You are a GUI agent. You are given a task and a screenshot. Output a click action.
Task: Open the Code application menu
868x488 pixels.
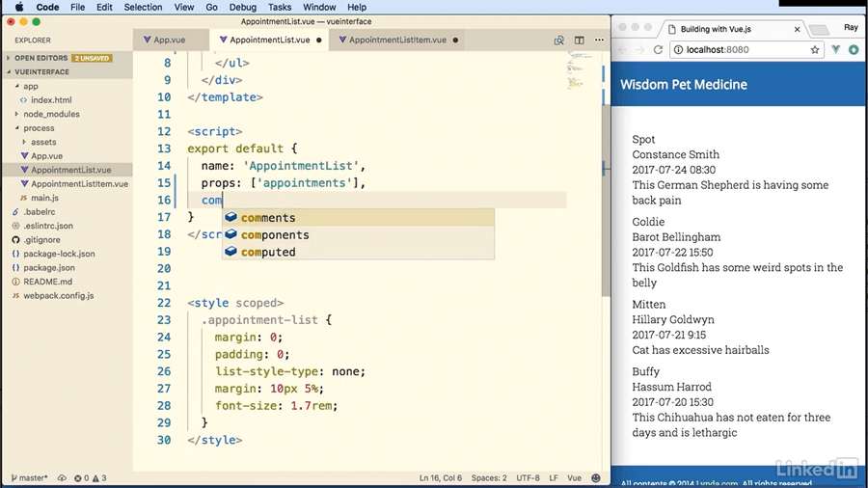[47, 7]
